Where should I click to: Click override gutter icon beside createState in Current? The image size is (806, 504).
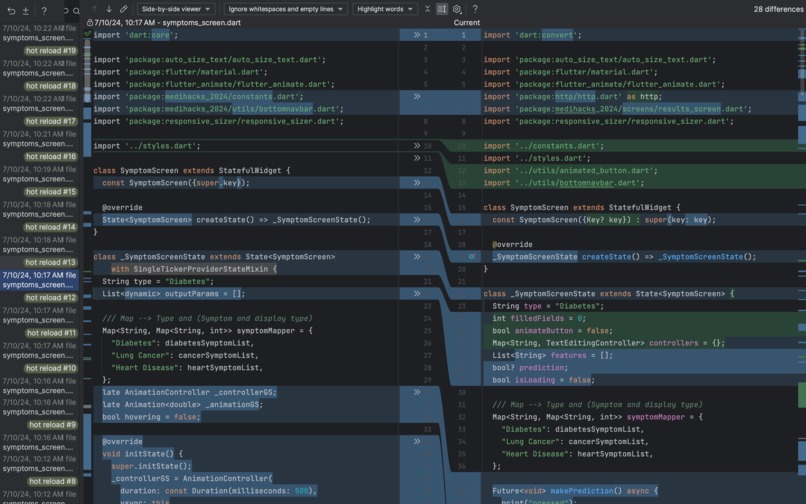(472, 257)
